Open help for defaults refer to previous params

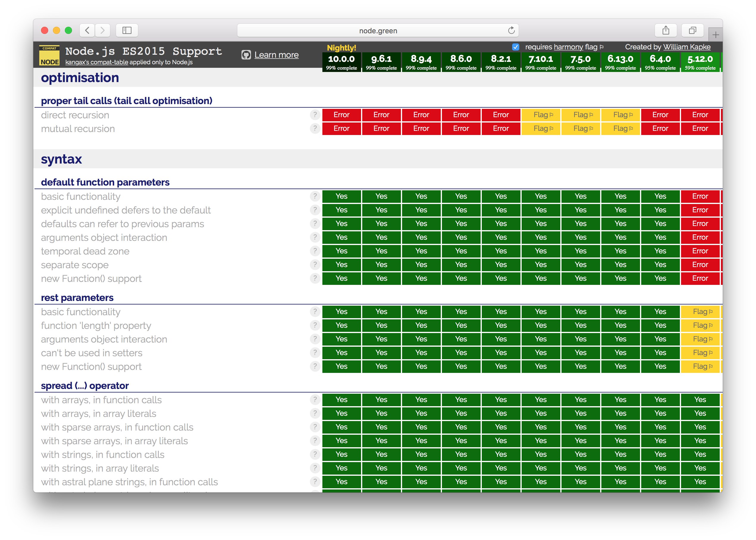tap(315, 223)
